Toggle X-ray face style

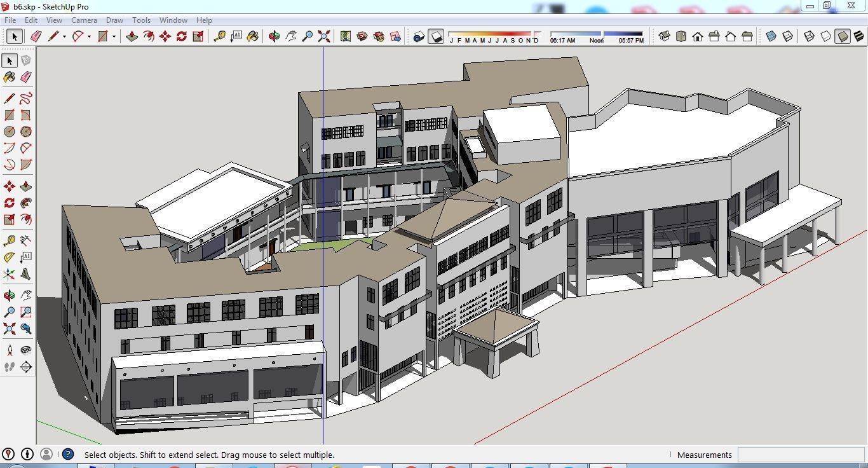(x=771, y=36)
